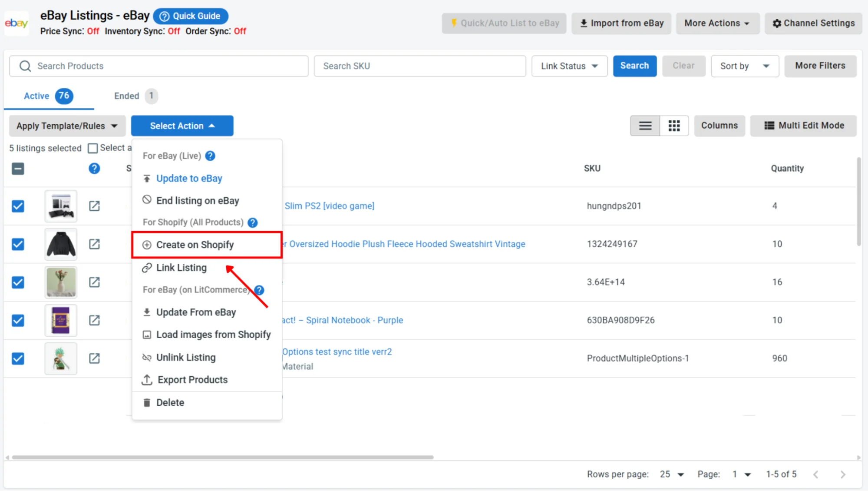Image resolution: width=868 pixels, height=491 pixels.
Task: Enable Multi Edit Mode
Action: pos(803,126)
